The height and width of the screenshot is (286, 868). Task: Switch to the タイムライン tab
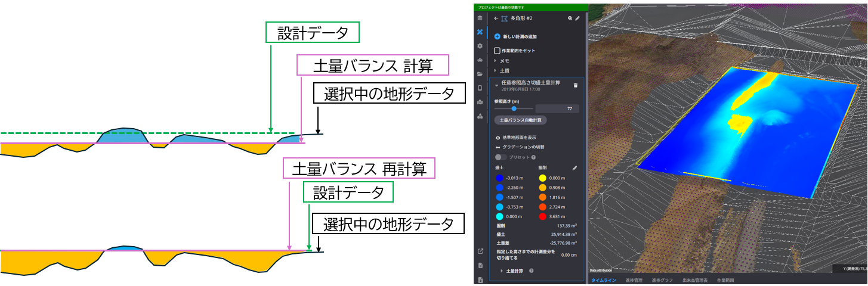click(604, 279)
